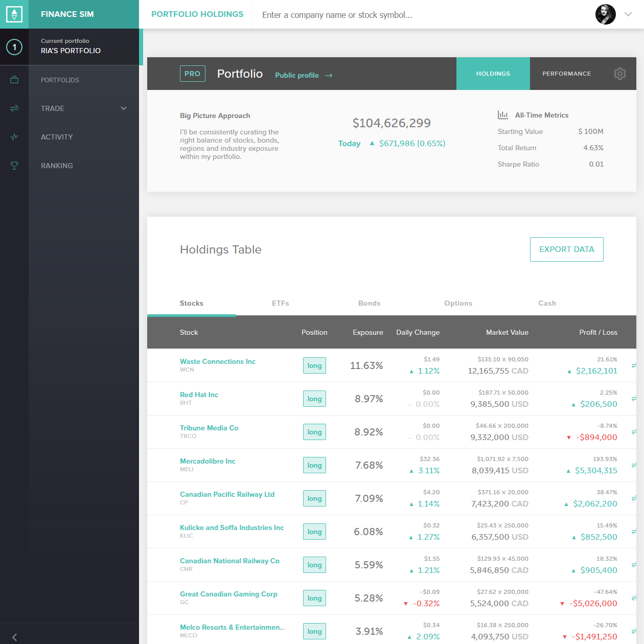
Task: Expand the Trade submenu chevron
Action: click(124, 108)
